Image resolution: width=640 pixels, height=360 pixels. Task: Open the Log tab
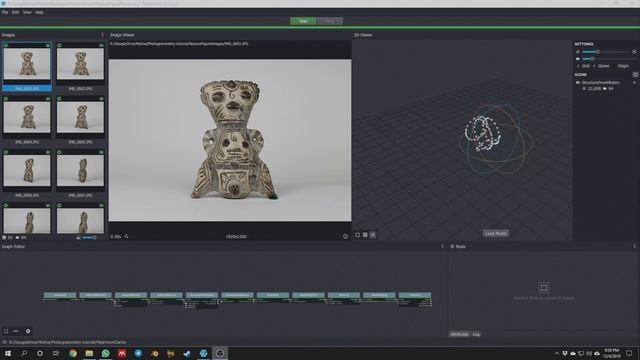click(476, 334)
